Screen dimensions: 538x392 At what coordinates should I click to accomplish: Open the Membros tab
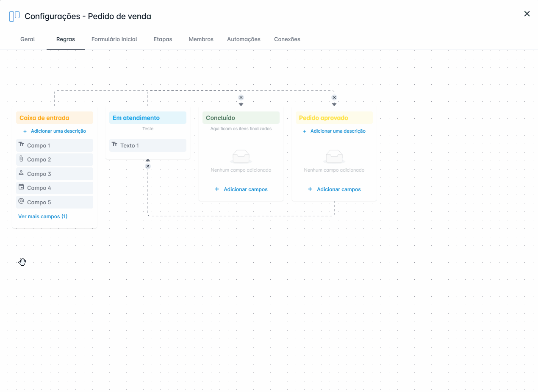[x=201, y=39]
